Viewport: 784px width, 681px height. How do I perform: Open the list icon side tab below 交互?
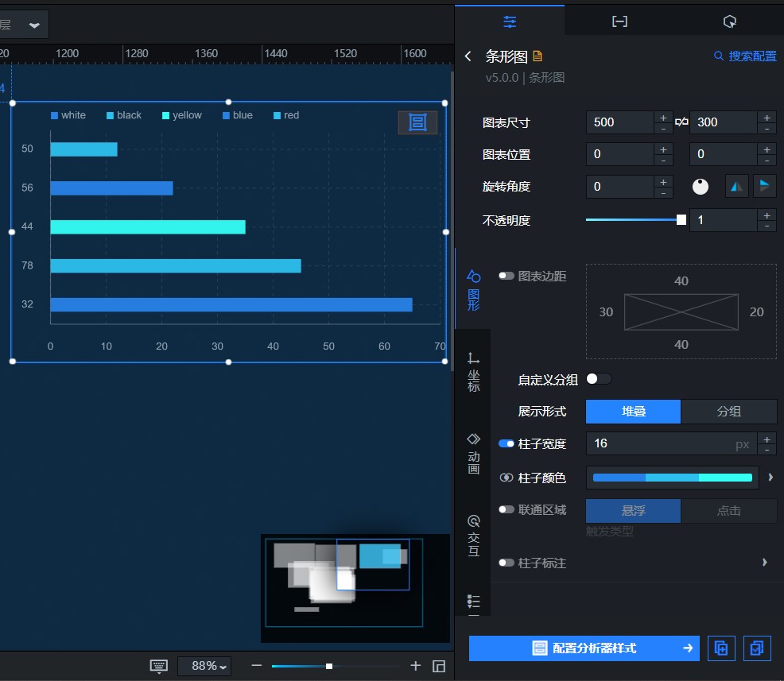click(473, 602)
